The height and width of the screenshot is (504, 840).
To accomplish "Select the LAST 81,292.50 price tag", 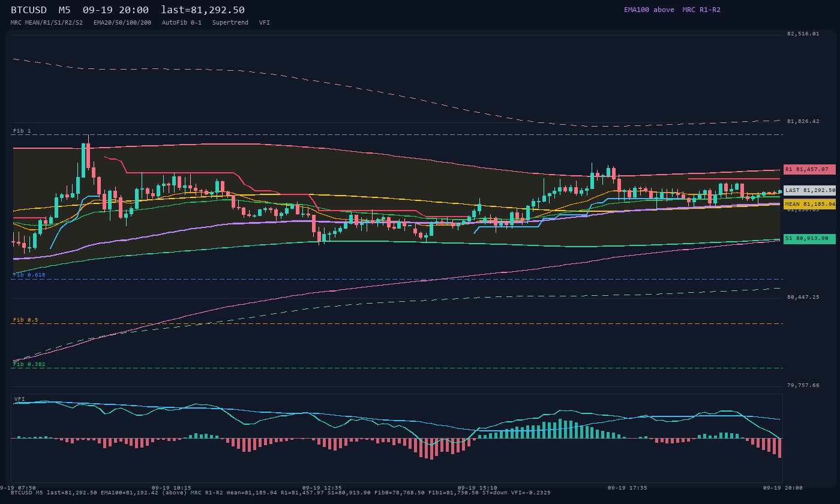I will [x=809, y=190].
